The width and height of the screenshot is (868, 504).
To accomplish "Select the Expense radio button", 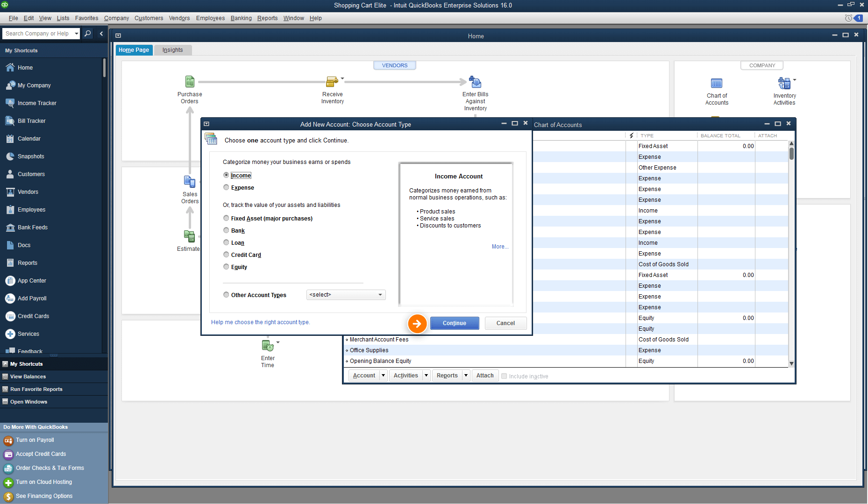I will [226, 187].
